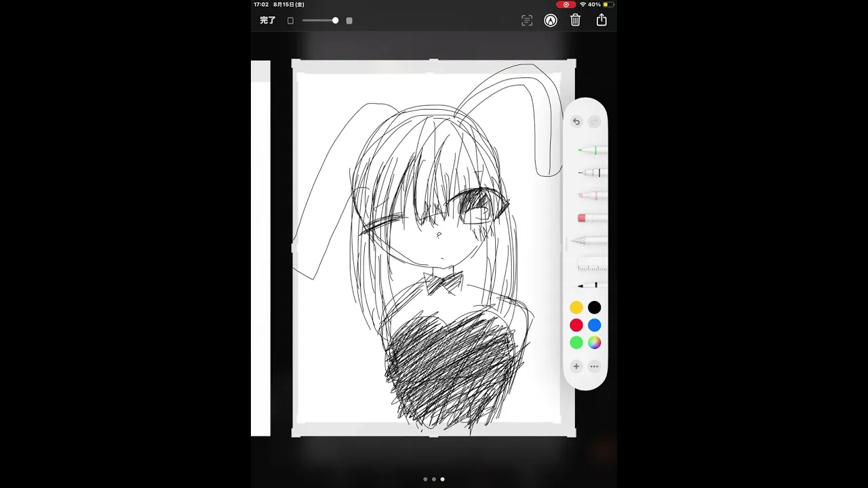Tap the third page indicator dot
This screenshot has height=488, width=868.
(x=443, y=479)
